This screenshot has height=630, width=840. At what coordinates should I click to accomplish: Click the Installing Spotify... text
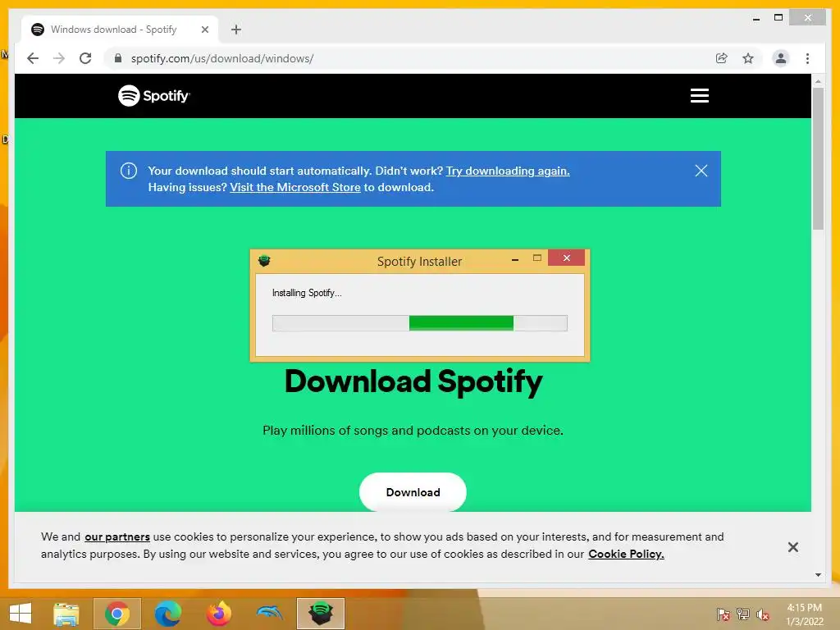(307, 293)
